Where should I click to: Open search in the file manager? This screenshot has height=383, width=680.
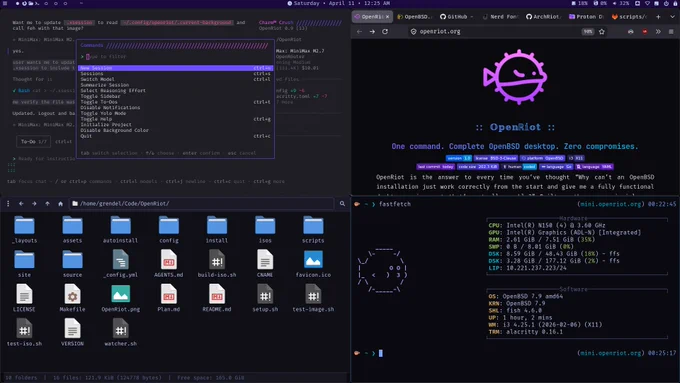(342, 203)
